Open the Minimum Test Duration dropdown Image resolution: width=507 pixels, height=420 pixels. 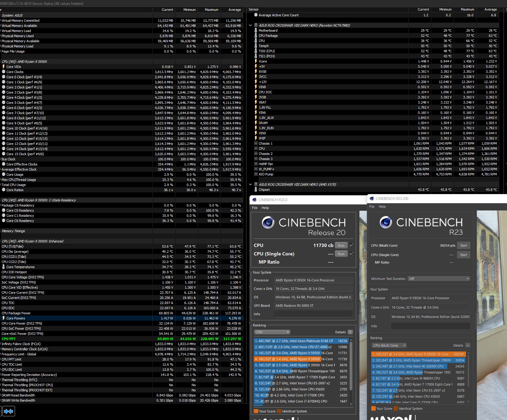[x=439, y=279]
